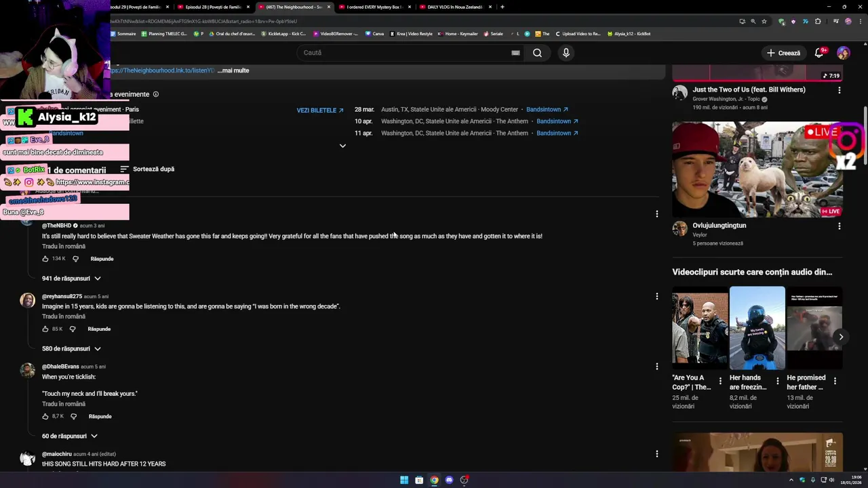Image resolution: width=868 pixels, height=488 pixels.
Task: Expand 941 de răspunsuri replies
Action: tap(71, 279)
